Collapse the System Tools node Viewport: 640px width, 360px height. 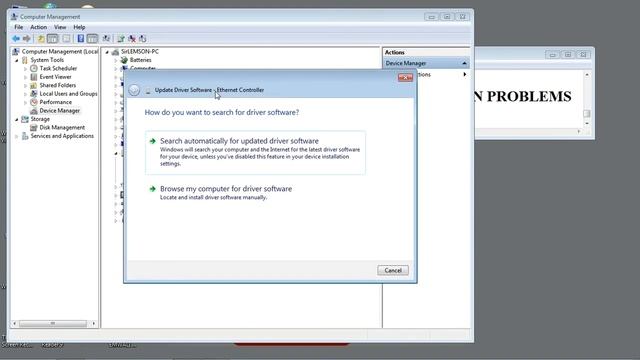pyautogui.click(x=17, y=60)
